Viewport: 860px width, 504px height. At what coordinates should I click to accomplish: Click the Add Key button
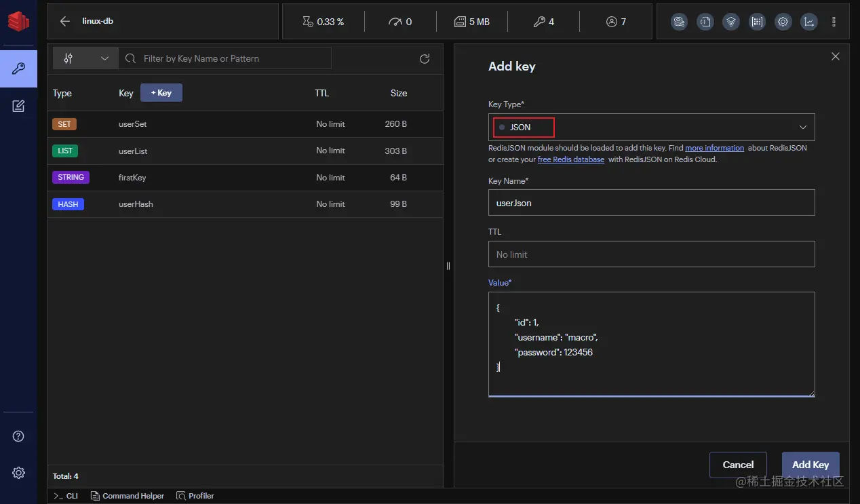click(810, 465)
